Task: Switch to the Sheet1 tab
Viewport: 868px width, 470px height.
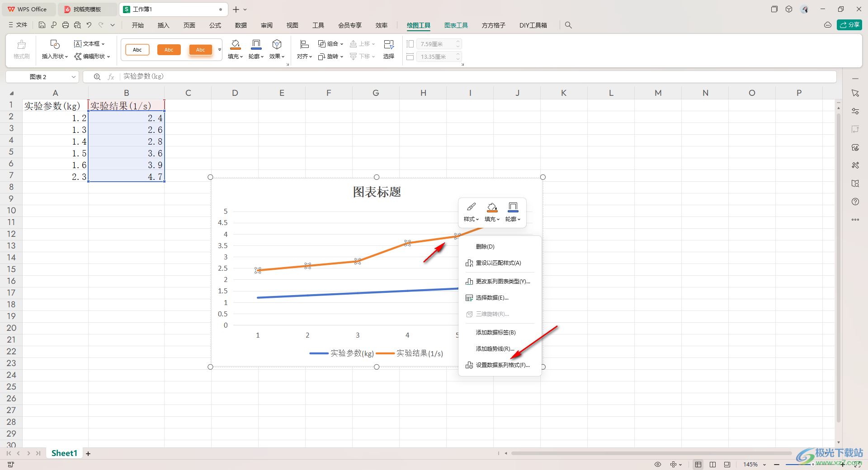Action: click(x=64, y=453)
